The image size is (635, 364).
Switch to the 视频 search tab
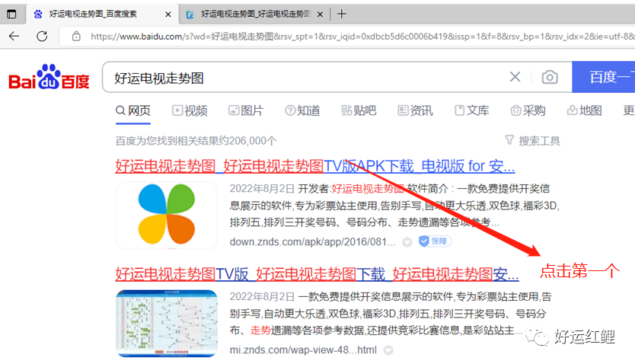pos(190,110)
